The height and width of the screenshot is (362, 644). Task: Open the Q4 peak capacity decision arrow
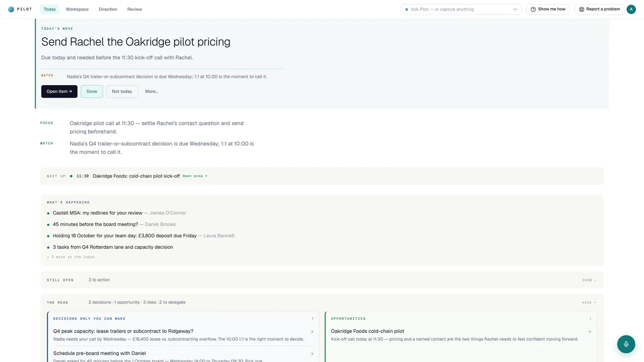click(312, 331)
